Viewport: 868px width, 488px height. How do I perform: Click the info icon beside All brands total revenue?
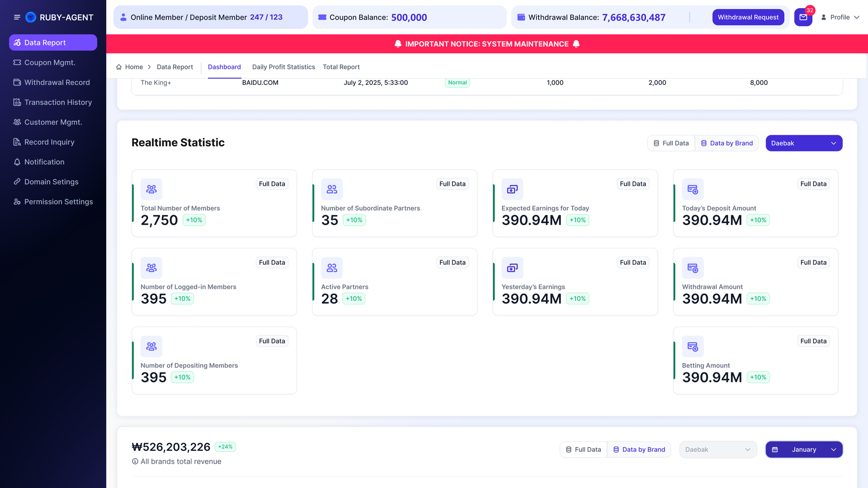click(135, 461)
